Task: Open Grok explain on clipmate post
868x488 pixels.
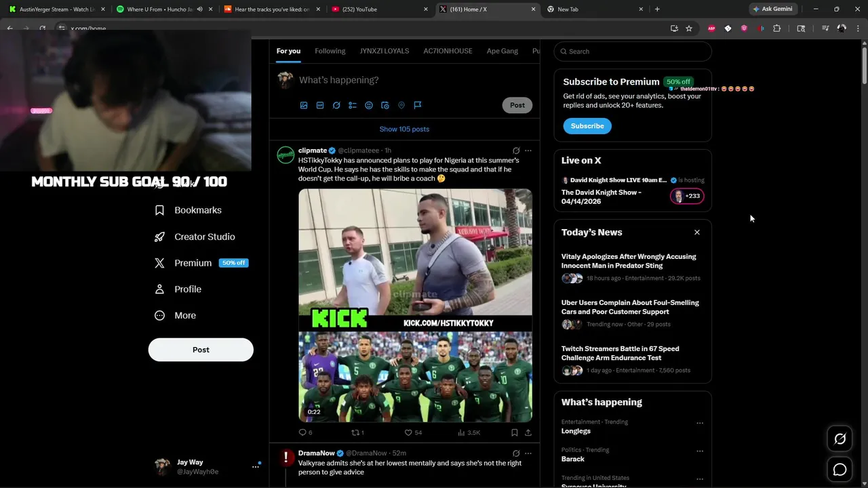Action: pyautogui.click(x=516, y=150)
